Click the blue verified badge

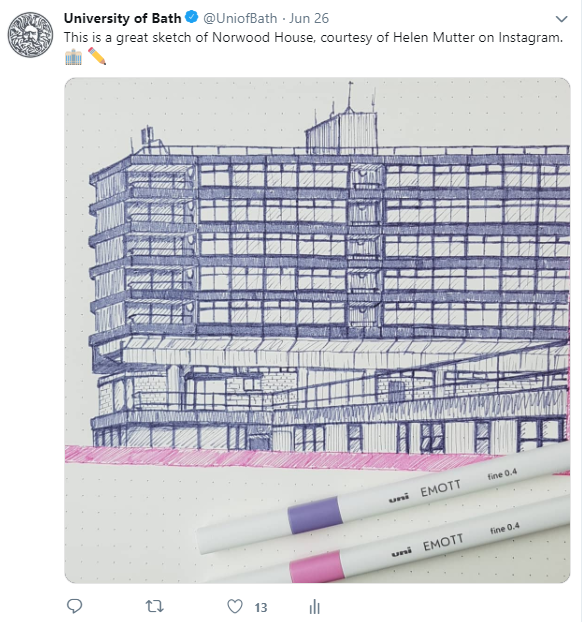point(192,17)
